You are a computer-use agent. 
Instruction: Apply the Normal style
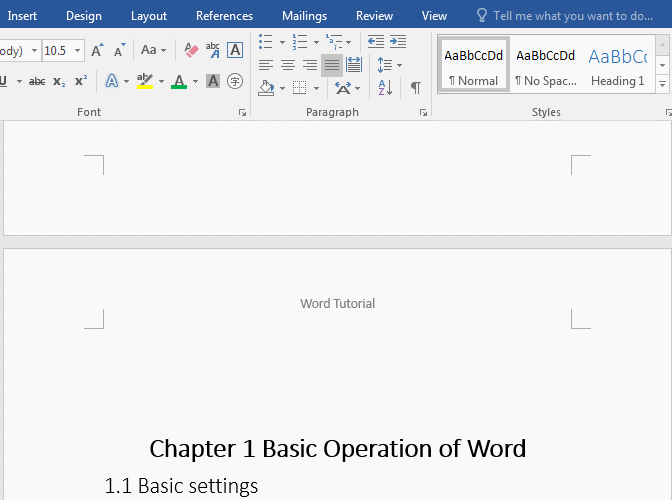[x=474, y=65]
